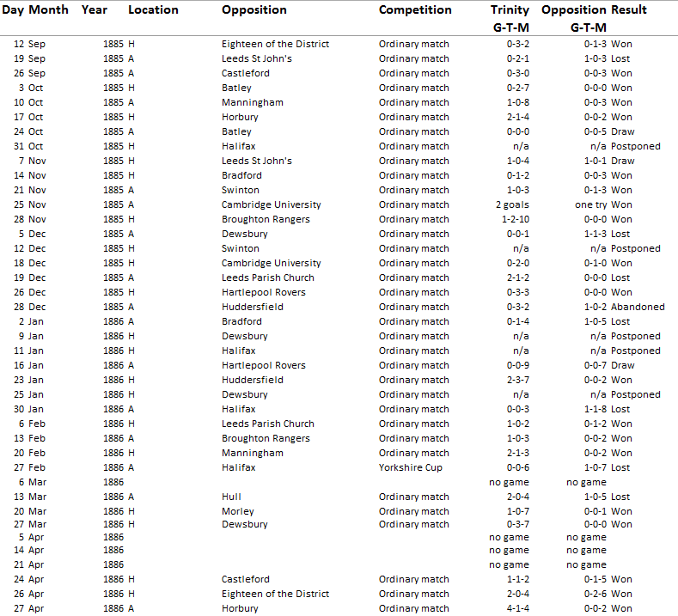
Task: Click Trinity score '2-3-7'
Action: [518, 381]
